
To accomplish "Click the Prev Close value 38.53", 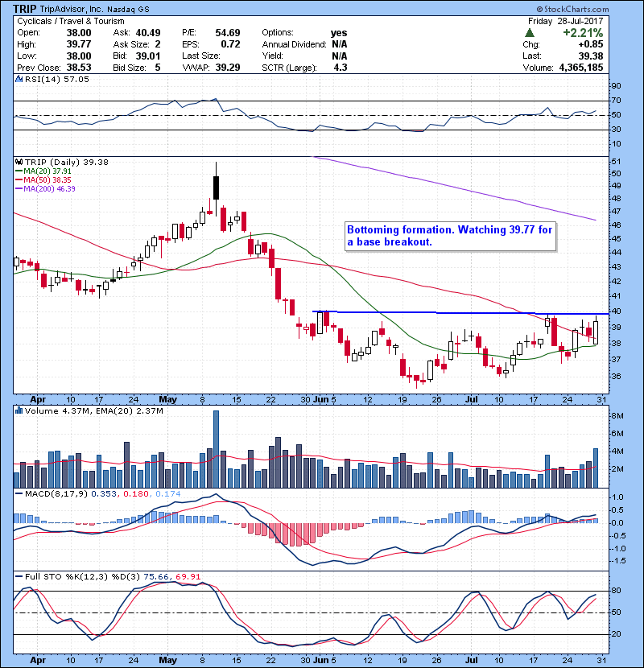I will pyautogui.click(x=79, y=68).
